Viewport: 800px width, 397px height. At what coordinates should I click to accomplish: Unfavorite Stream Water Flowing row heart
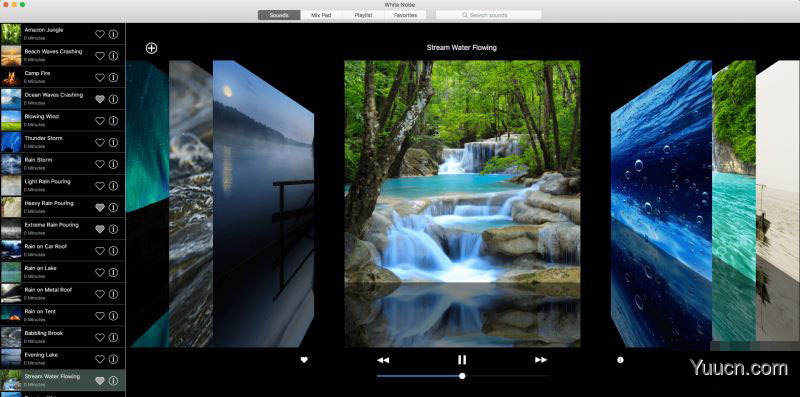(100, 381)
